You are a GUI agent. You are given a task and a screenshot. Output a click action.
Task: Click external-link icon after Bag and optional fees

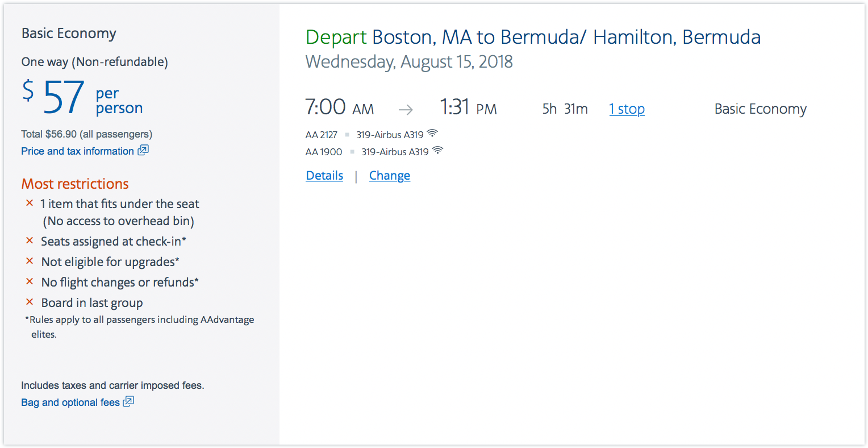(128, 401)
